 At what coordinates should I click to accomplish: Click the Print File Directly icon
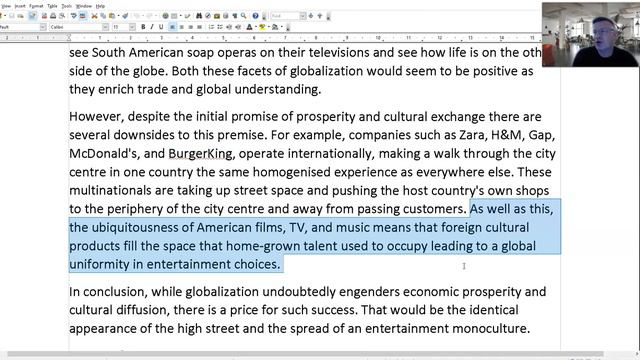coord(53,16)
